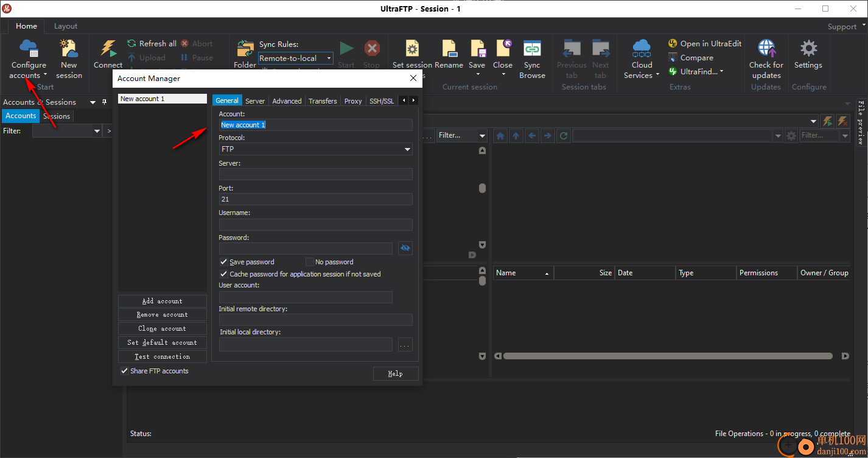This screenshot has height=458, width=868.
Task: Switch to the Transfers tab
Action: pyautogui.click(x=323, y=101)
